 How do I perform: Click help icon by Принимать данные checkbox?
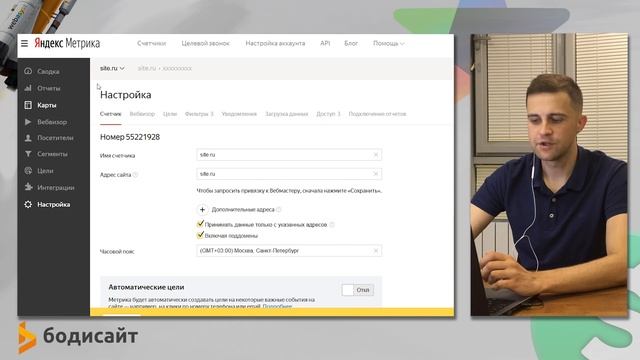point(332,224)
